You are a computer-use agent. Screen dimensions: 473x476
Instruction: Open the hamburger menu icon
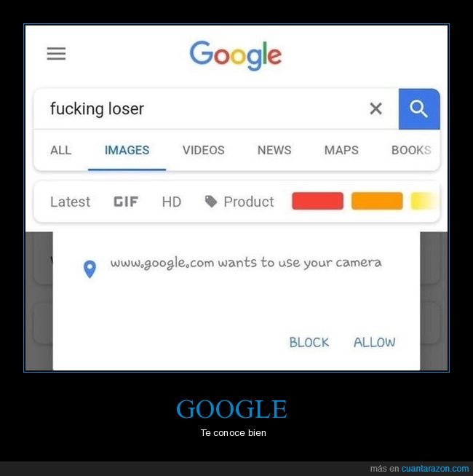pos(56,54)
